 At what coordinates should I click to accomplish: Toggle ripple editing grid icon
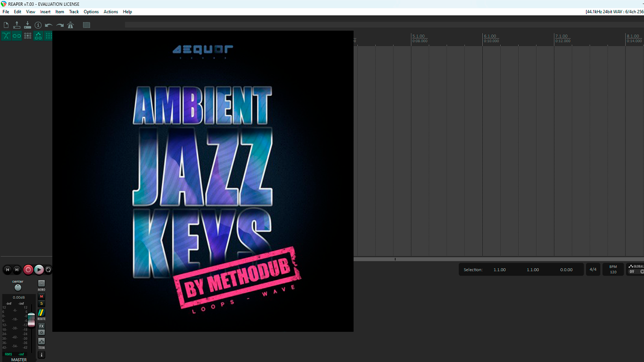click(x=27, y=36)
